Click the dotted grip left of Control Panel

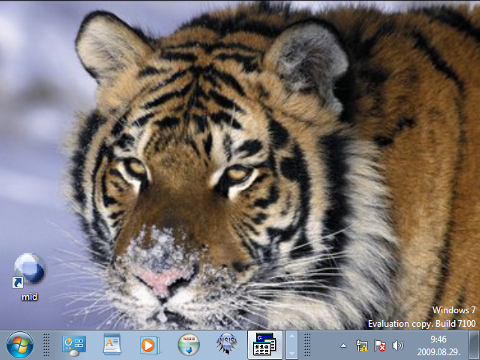46,345
